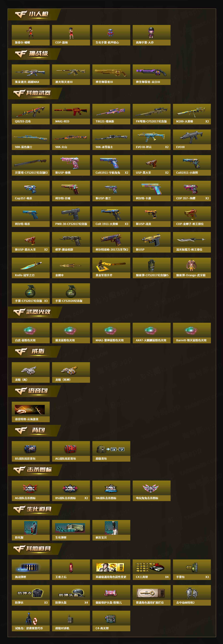223x644 pixels.
Task: Select the C4-高无钳 item tile
Action: click(111, 621)
